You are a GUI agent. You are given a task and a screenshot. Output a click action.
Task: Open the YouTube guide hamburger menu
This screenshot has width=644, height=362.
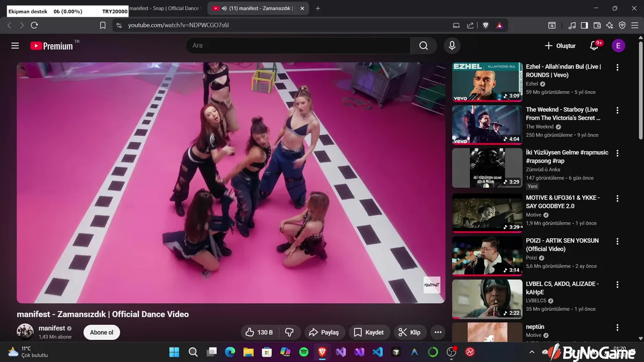(x=15, y=46)
